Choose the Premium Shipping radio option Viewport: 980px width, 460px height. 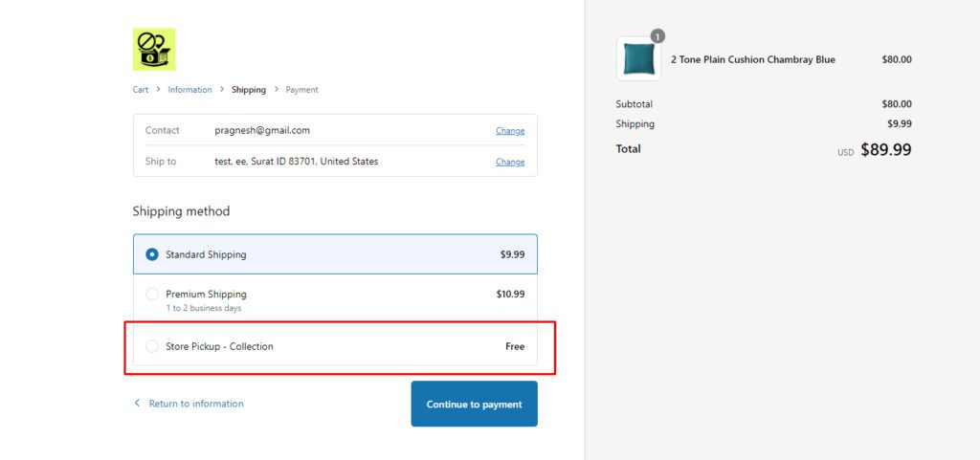point(152,295)
